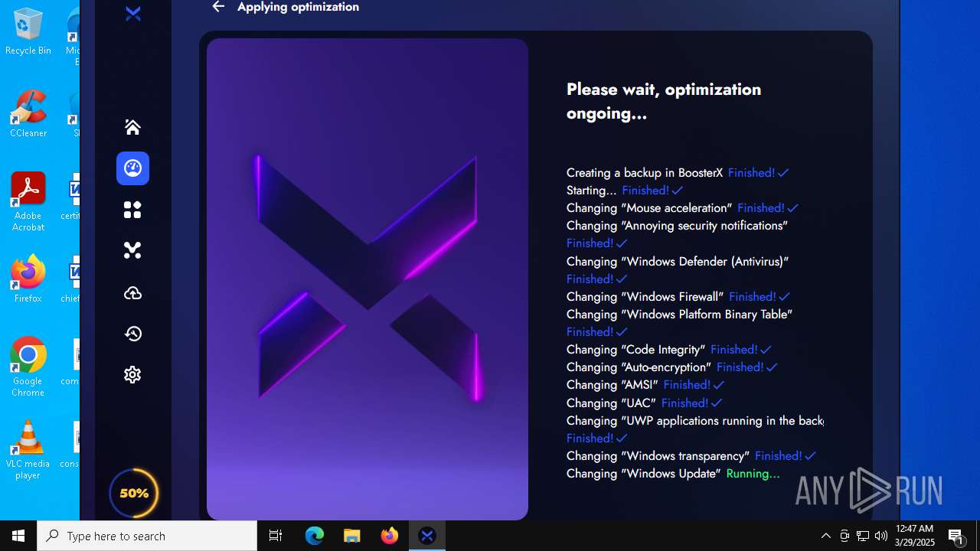980x551 pixels.
Task: Select the speedometer optimization icon
Action: pos(132,168)
